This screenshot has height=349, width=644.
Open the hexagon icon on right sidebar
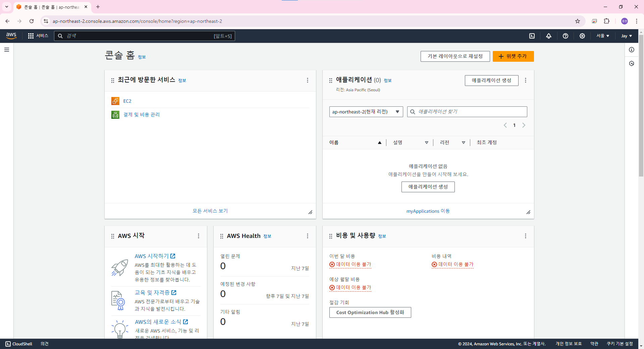click(632, 63)
